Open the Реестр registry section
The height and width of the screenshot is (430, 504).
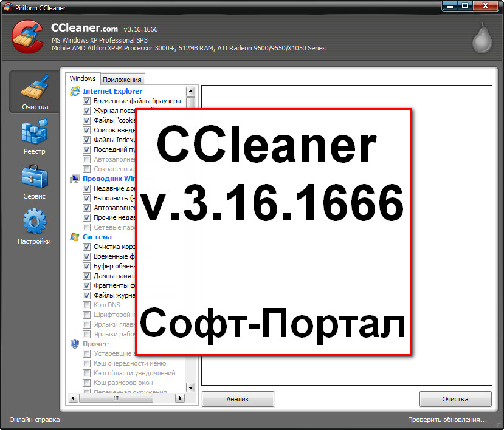[35, 137]
